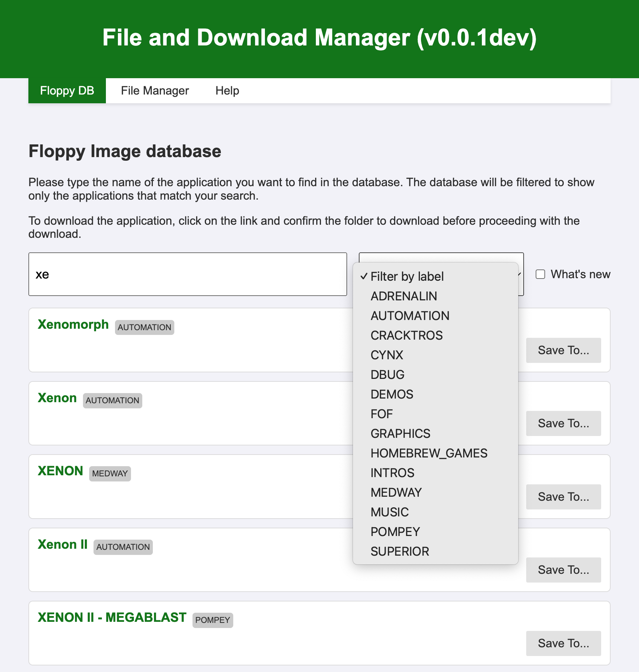Choose SUPERIOR label option
The image size is (639, 672).
pos(436,551)
